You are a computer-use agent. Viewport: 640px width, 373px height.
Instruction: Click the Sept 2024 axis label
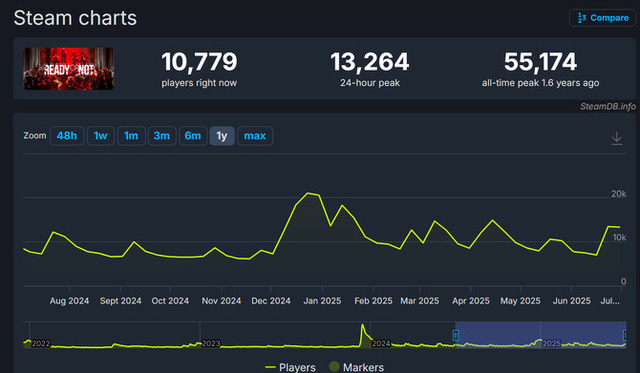point(120,301)
